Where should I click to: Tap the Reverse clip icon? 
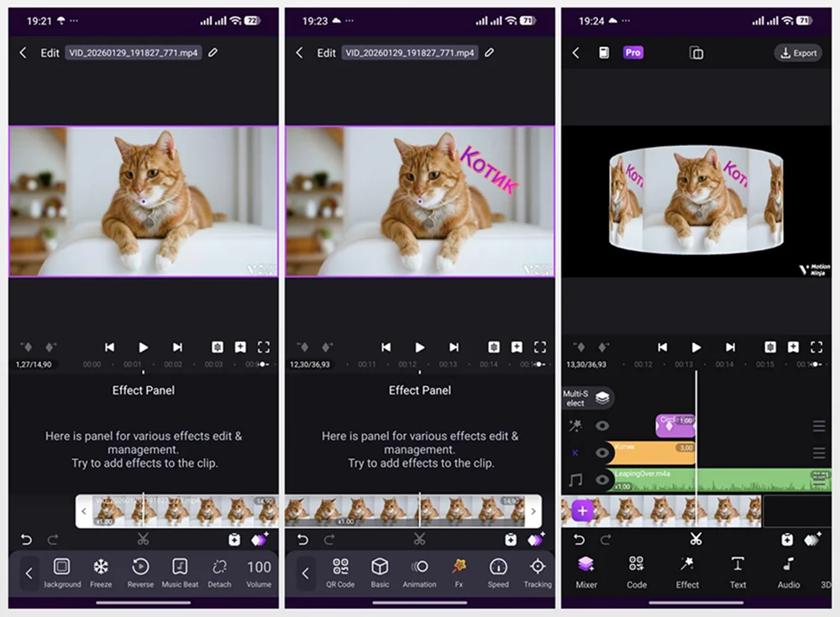(x=140, y=567)
